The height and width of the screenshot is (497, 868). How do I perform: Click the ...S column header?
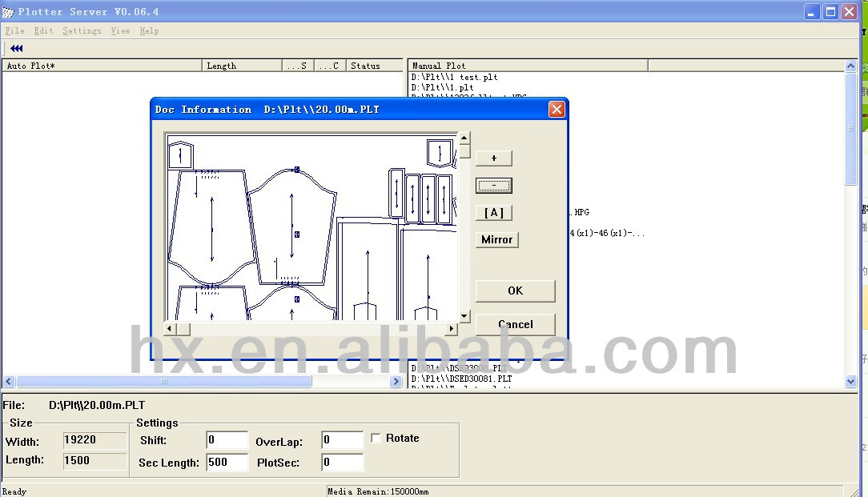pyautogui.click(x=298, y=66)
